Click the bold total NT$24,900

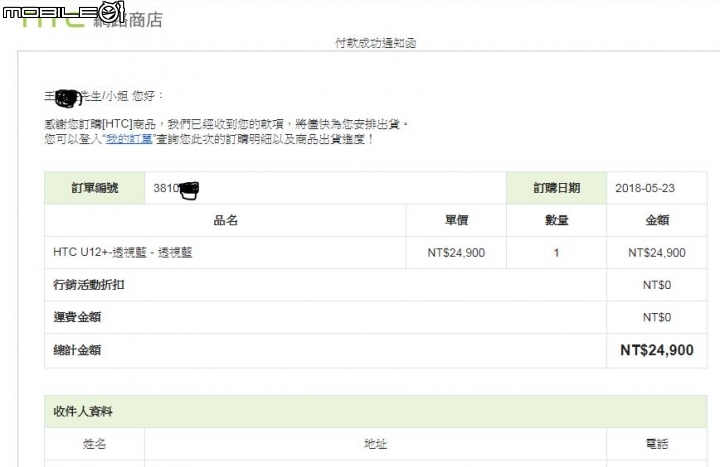[657, 350]
